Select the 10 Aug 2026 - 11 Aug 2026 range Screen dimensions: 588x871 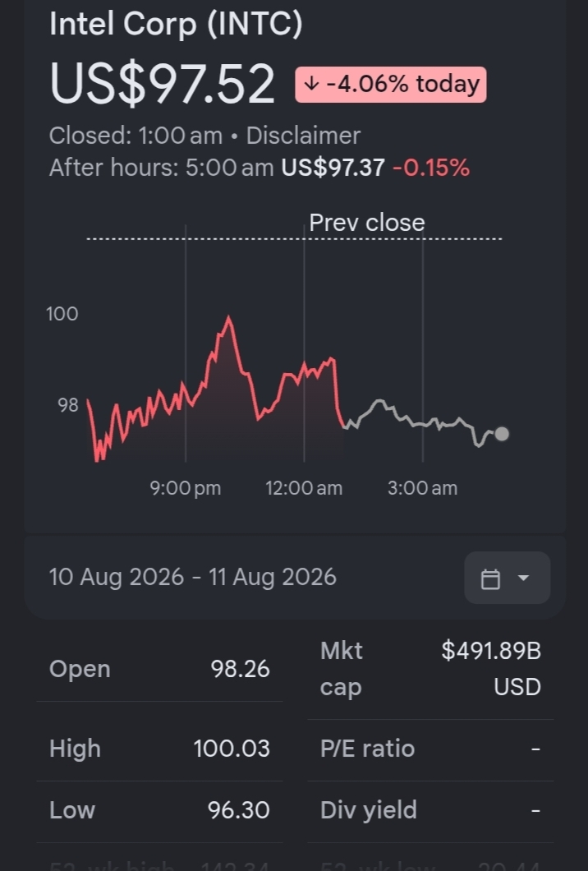[x=193, y=577]
